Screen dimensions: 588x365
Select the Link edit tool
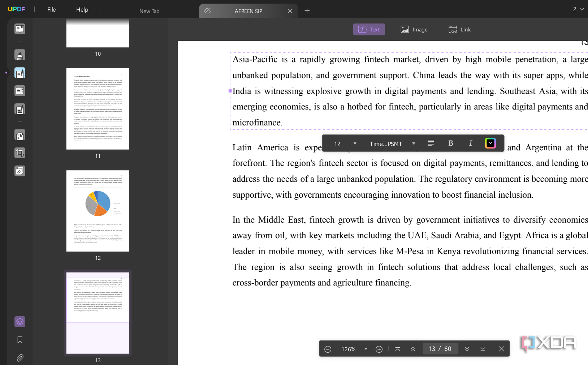tap(459, 30)
